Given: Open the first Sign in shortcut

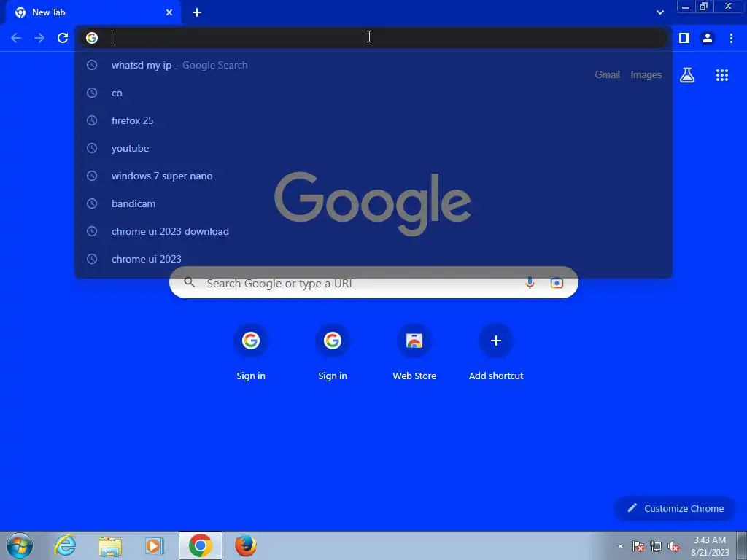Looking at the screenshot, I should (251, 351).
